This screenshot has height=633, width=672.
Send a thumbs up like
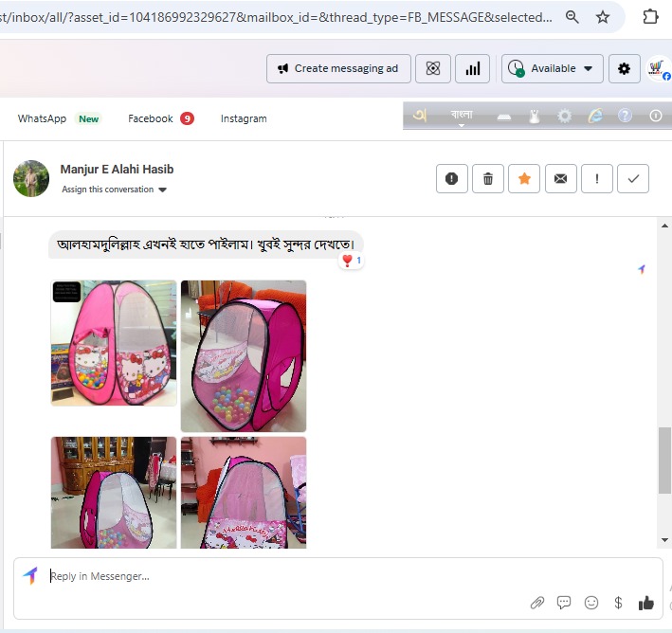tap(646, 603)
